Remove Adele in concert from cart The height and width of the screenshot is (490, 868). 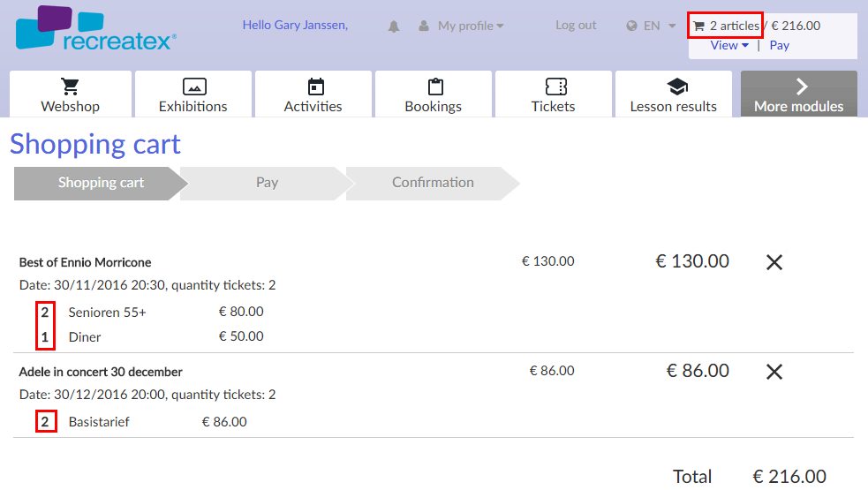[774, 372]
